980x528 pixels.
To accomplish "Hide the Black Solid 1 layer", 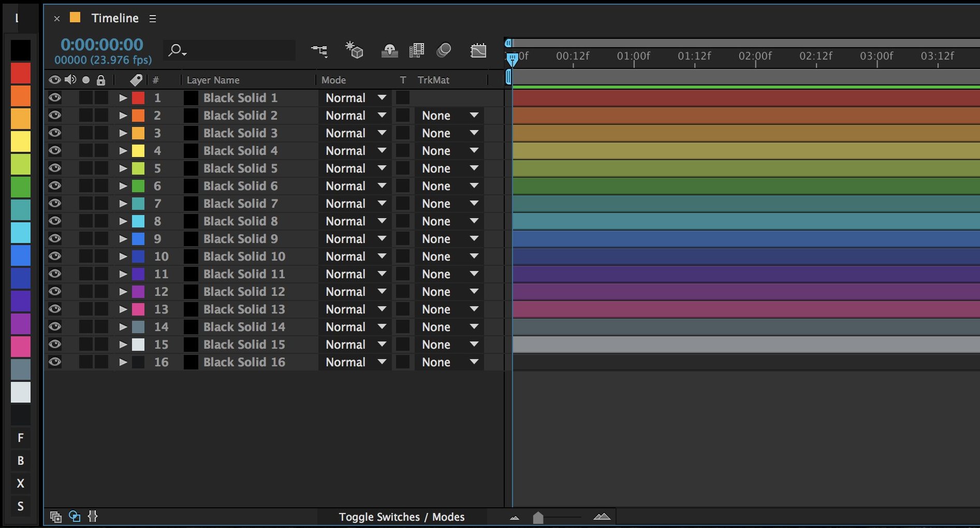I will click(55, 97).
